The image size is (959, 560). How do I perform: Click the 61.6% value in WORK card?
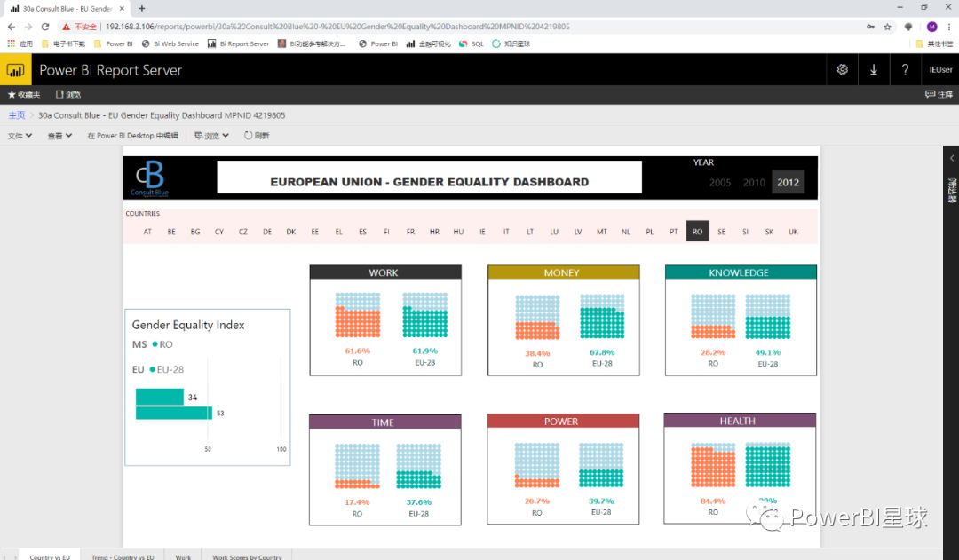click(x=358, y=351)
